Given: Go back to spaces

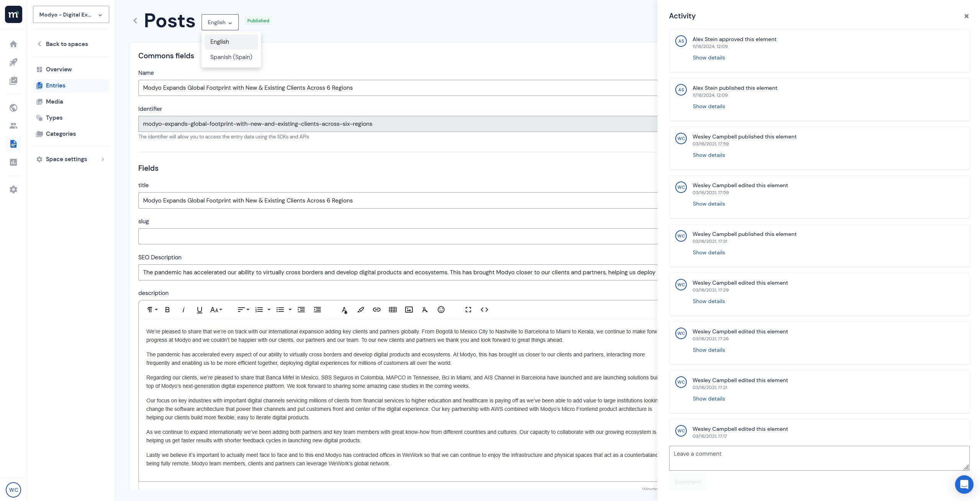Looking at the screenshot, I should tap(67, 44).
